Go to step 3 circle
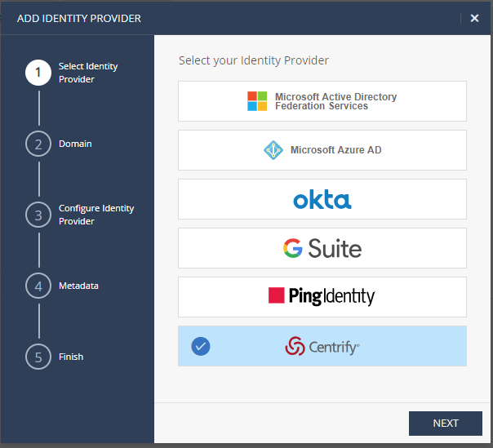Viewport: 493px width, 448px height. pyautogui.click(x=38, y=215)
